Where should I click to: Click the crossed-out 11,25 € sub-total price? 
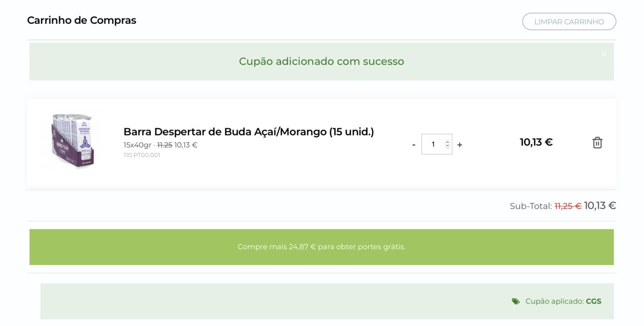[x=567, y=206]
